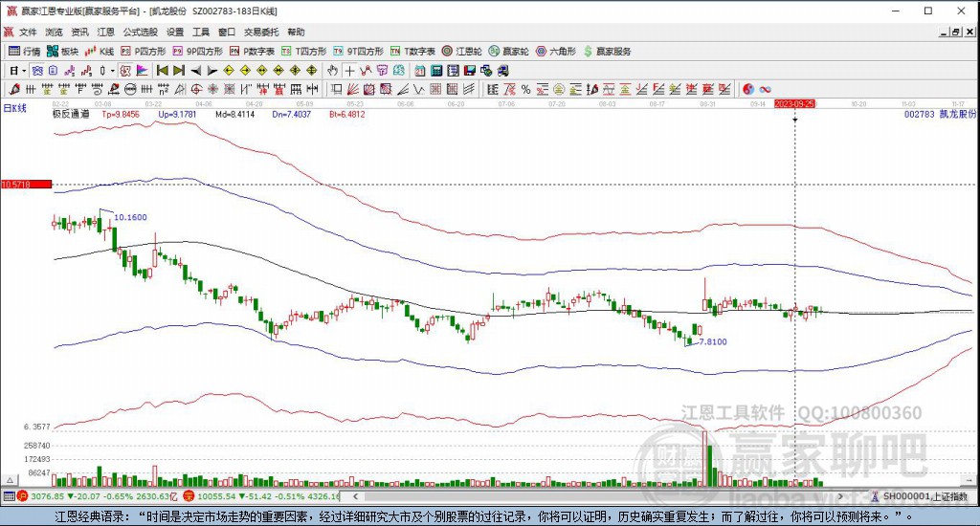Jump to first bar with green skip-back icon
Image resolution: width=980 pixels, height=526 pixels.
[162, 71]
